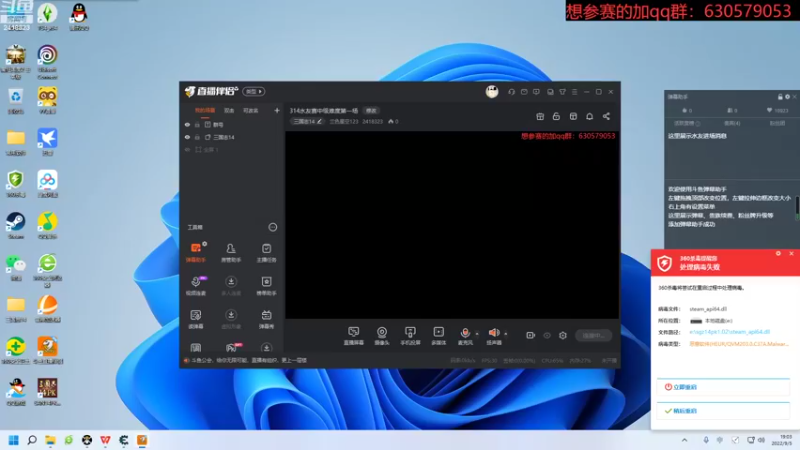Select the third scene tab in sidebar
Image resolution: width=800 pixels, height=450 pixels.
(251, 110)
